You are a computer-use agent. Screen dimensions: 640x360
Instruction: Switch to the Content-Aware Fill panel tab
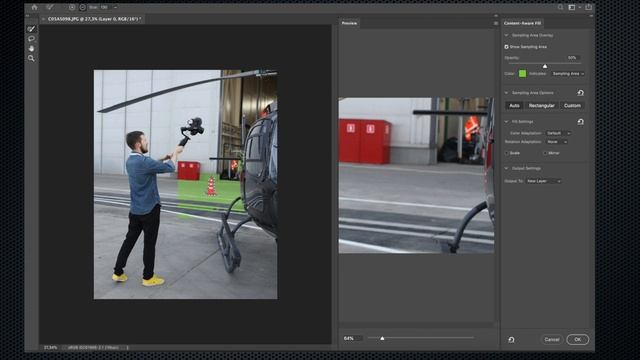coord(522,23)
